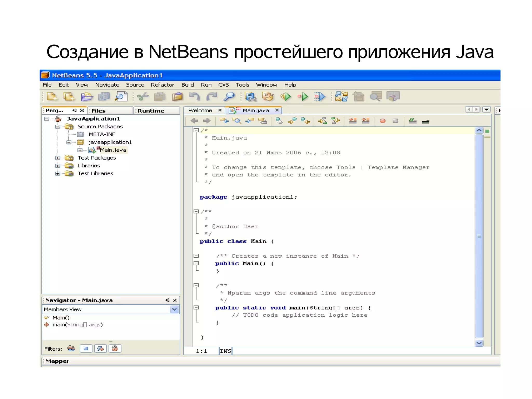The image size is (532, 399).
Task: Click the Undo arrow icon
Action: [195, 96]
